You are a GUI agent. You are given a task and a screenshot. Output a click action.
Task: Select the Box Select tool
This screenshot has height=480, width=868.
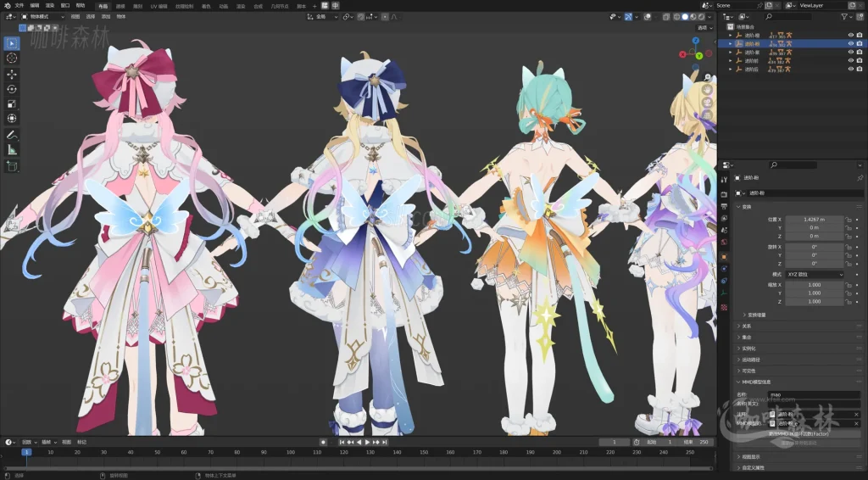coord(12,43)
